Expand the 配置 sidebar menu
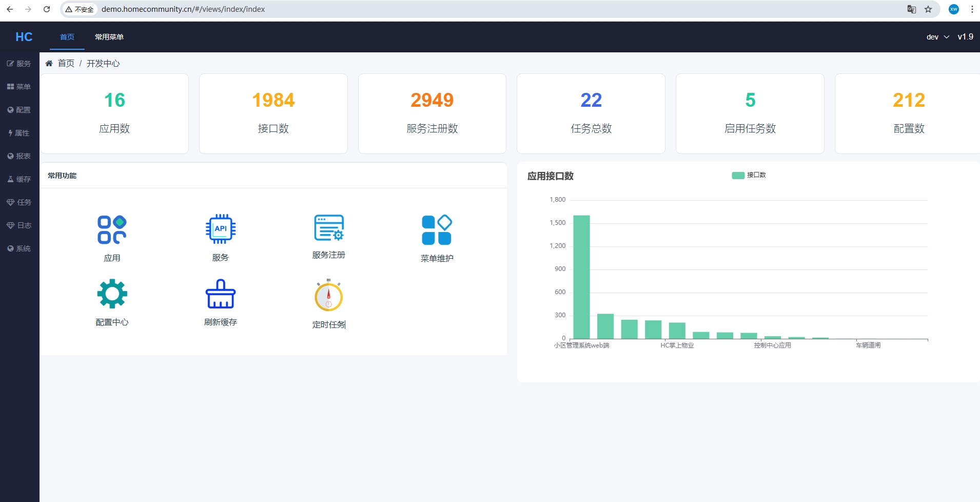Image resolution: width=980 pixels, height=502 pixels. 19,110
